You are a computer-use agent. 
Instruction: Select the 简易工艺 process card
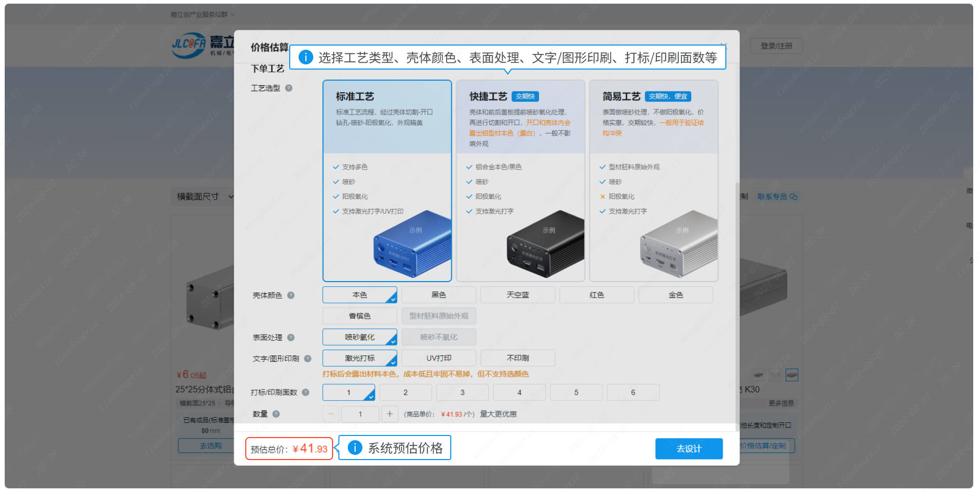click(x=654, y=181)
